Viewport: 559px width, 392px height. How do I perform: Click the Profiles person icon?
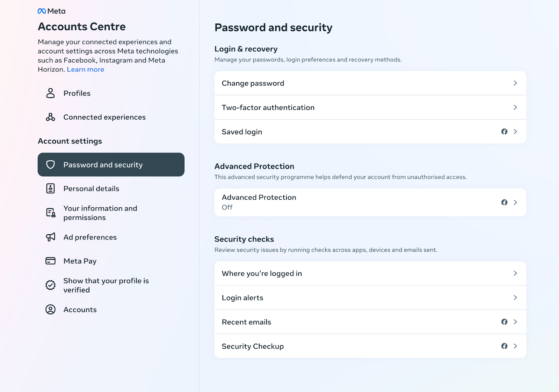click(x=51, y=93)
